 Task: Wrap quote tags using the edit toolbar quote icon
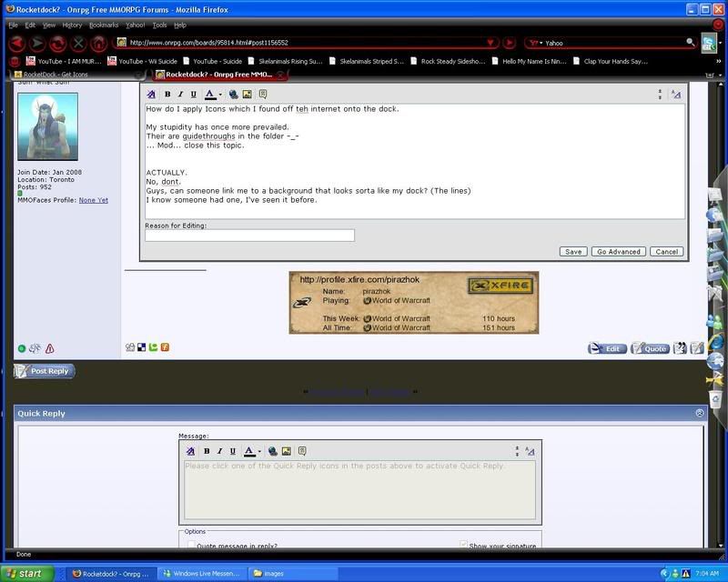263,95
